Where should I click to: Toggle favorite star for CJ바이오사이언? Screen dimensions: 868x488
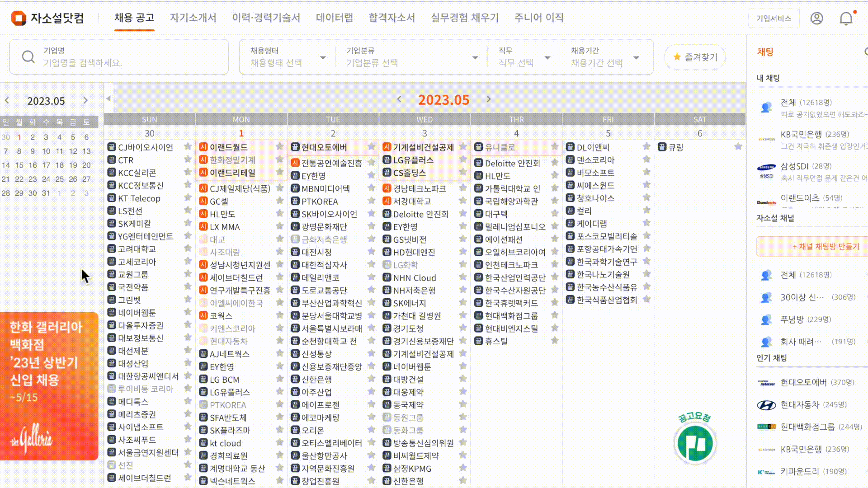pos(188,146)
